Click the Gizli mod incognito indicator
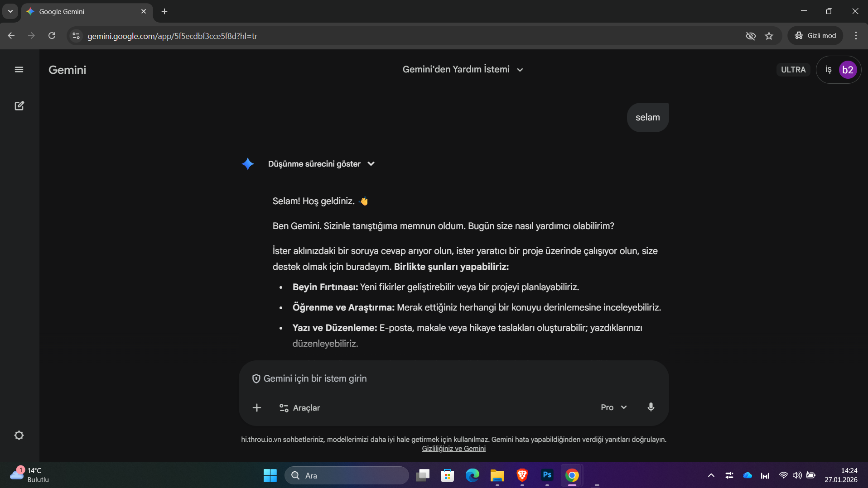This screenshot has width=868, height=488. coord(815,36)
